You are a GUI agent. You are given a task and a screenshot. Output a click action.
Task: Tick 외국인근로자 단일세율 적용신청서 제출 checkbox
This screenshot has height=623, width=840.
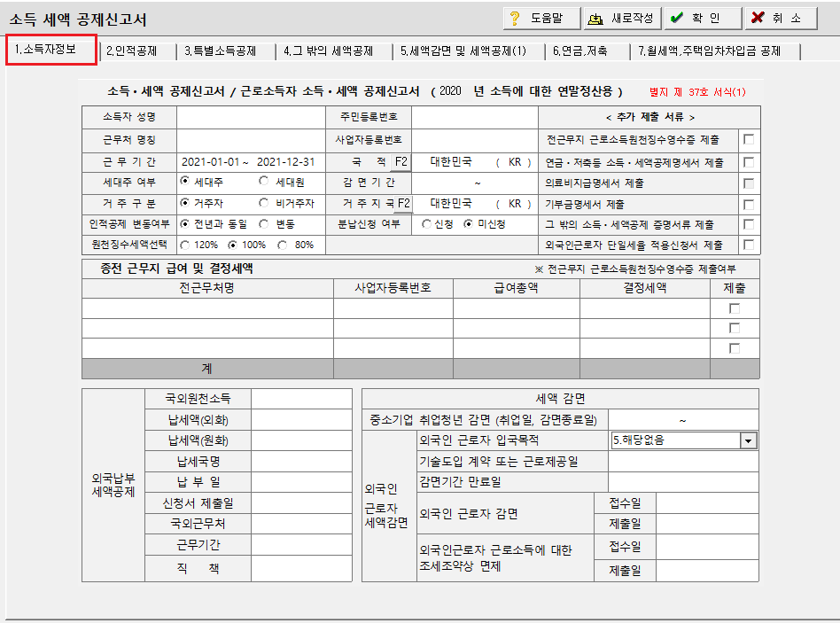(749, 245)
